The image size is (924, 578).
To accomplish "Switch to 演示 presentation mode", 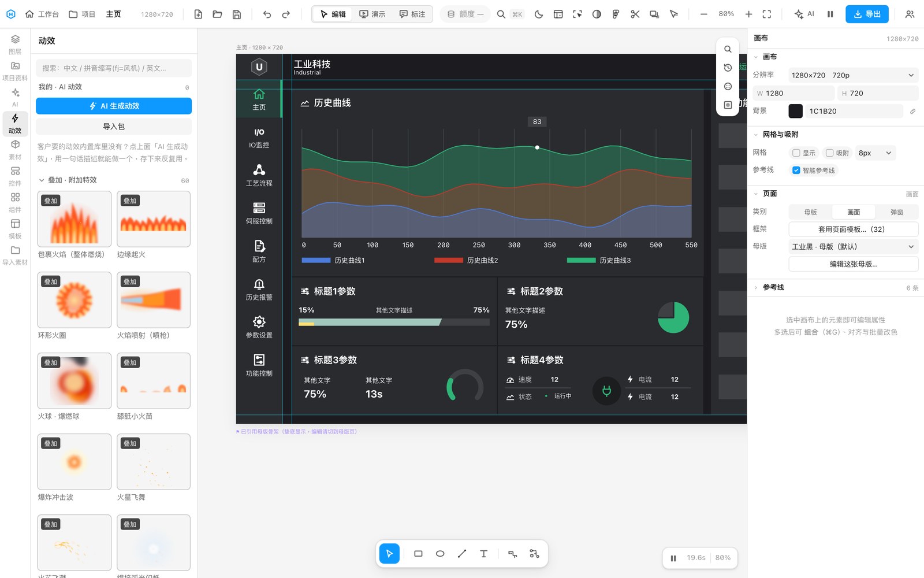I will pyautogui.click(x=372, y=14).
